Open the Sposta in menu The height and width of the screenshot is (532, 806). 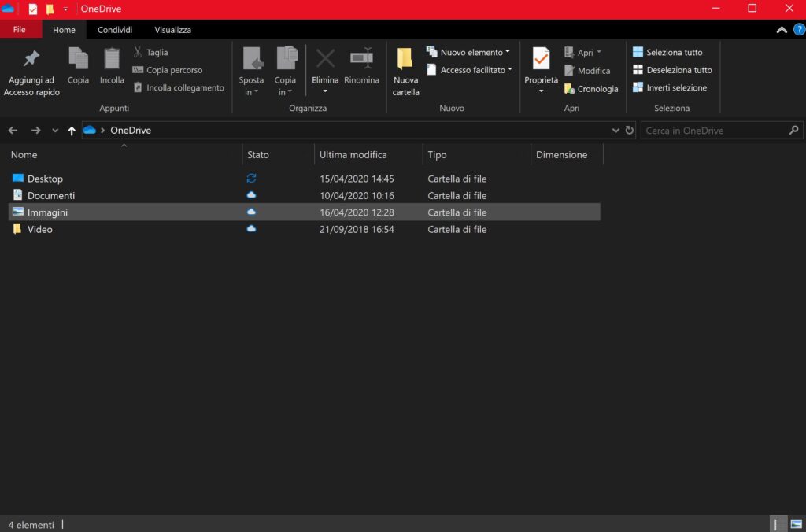[251, 72]
